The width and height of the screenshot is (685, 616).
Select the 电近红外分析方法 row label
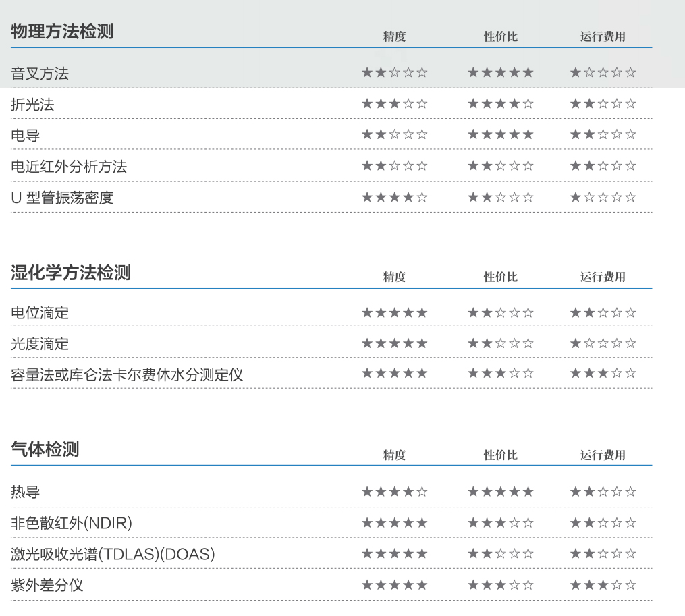[69, 167]
